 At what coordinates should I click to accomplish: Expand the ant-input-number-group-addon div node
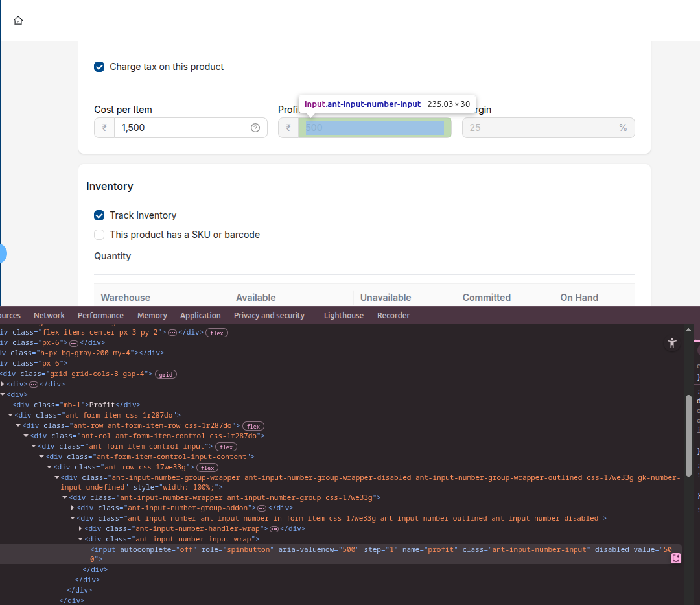coord(73,508)
